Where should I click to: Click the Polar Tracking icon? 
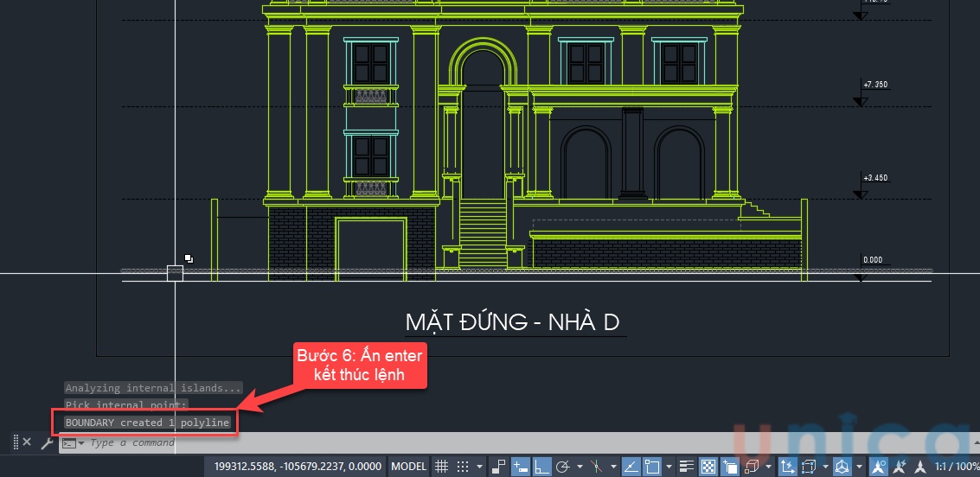tap(562, 466)
